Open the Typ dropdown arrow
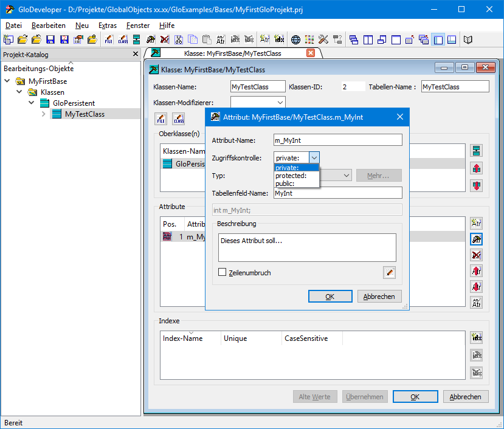The height and width of the screenshot is (429, 504). click(x=346, y=176)
